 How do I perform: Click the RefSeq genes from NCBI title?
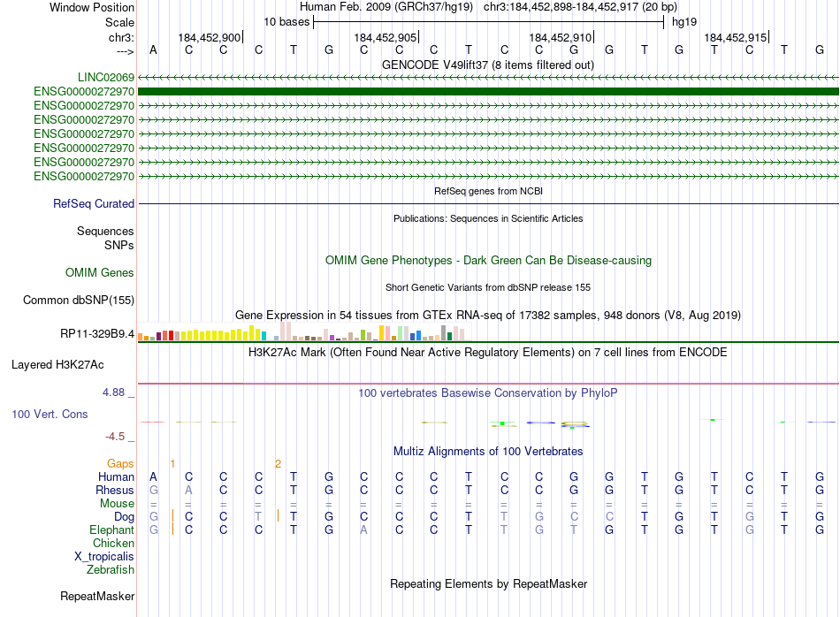tap(489, 191)
